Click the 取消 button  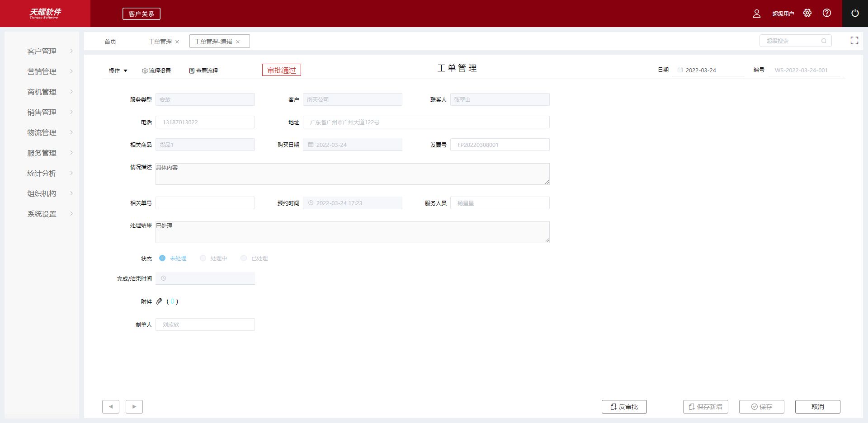pyautogui.click(x=817, y=407)
